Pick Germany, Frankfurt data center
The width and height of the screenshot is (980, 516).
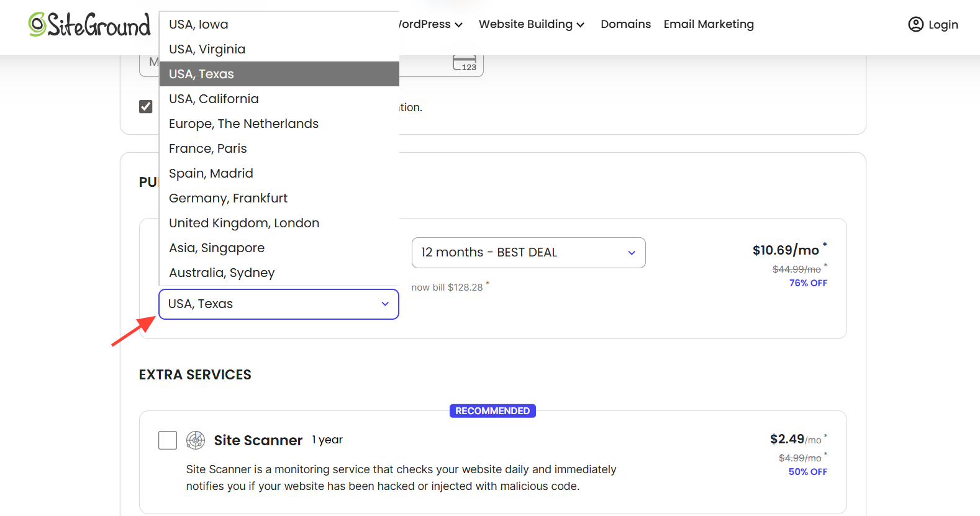point(279,198)
